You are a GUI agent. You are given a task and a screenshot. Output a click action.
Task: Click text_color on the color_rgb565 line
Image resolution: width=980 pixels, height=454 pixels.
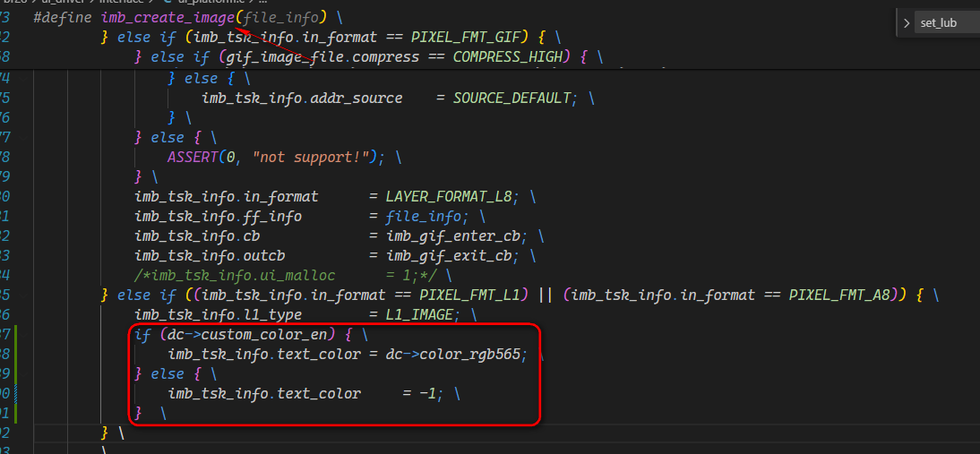tap(319, 355)
